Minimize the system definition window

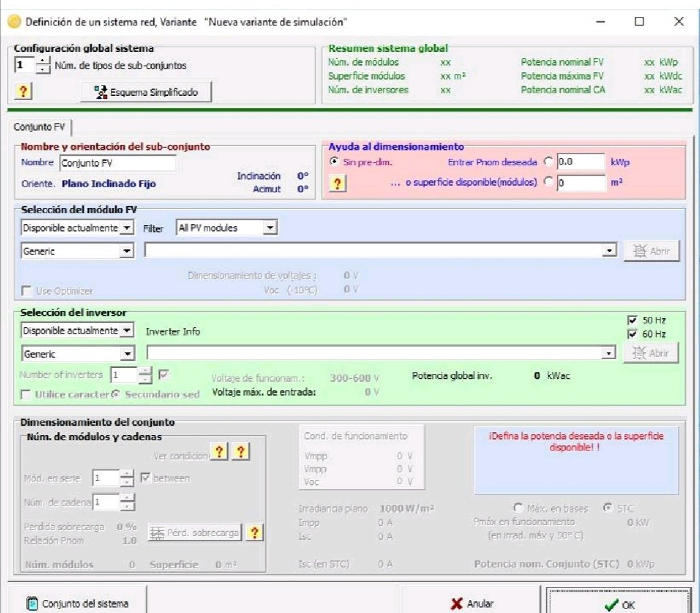[x=600, y=21]
